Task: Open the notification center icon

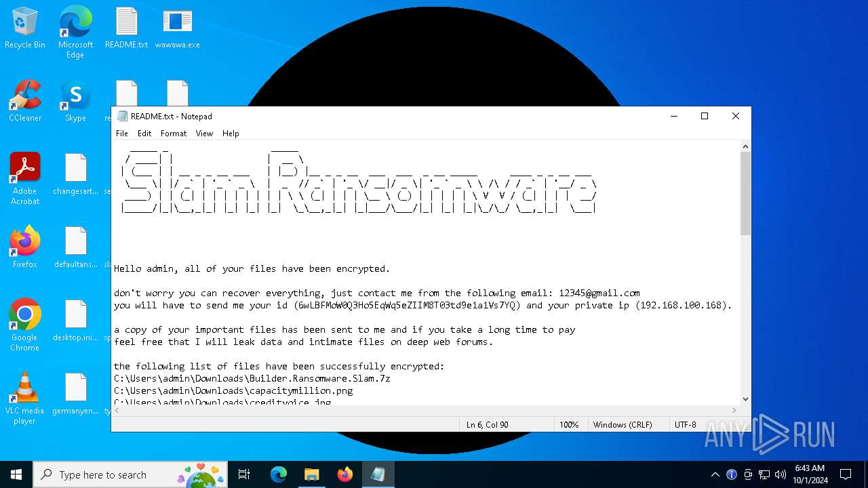Action: (846, 474)
